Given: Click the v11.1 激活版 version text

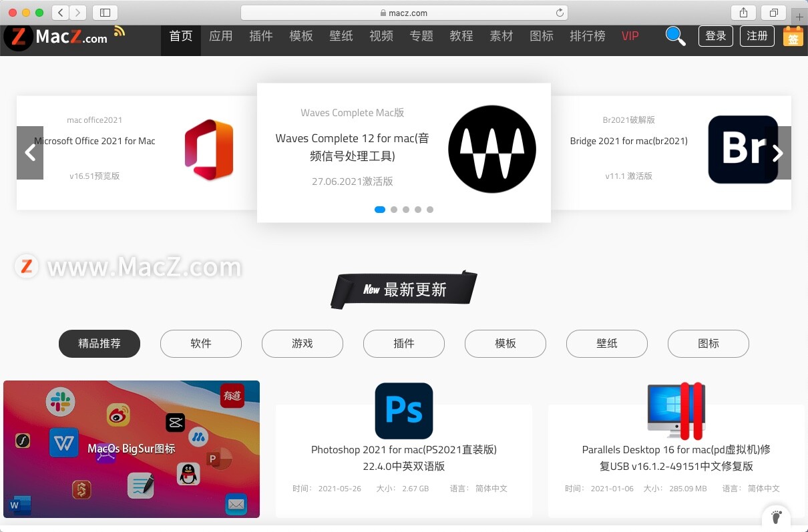Looking at the screenshot, I should (x=629, y=176).
